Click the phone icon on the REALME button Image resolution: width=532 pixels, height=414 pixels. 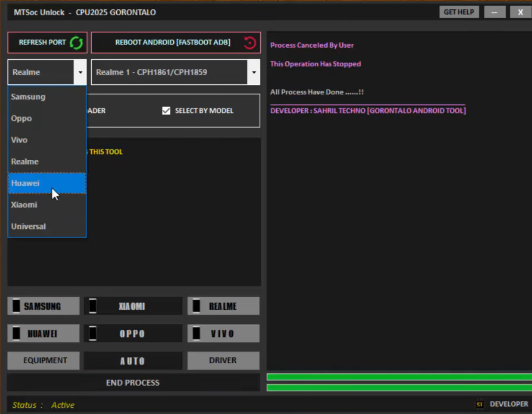(196, 306)
